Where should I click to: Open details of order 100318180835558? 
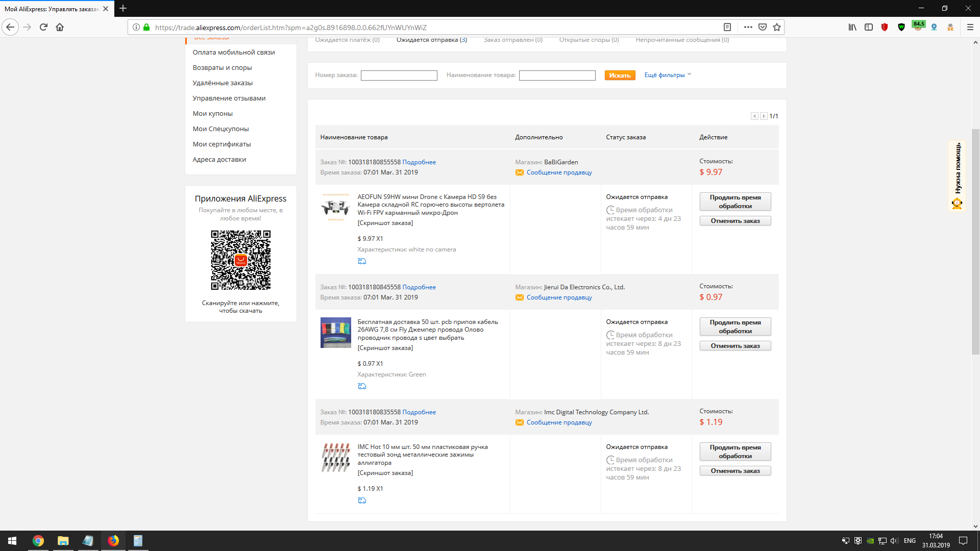(x=419, y=412)
